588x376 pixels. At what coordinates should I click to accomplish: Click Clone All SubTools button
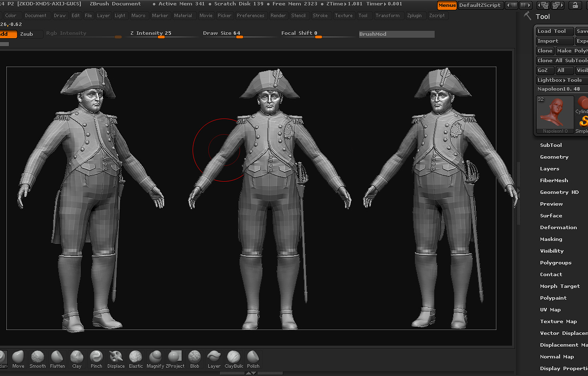(562, 61)
